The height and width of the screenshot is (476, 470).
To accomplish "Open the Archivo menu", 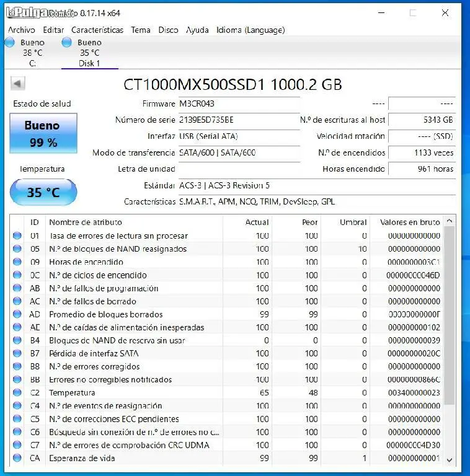I will click(22, 30).
